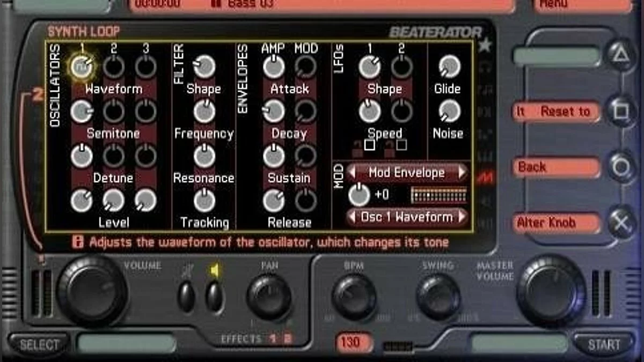The image size is (644, 362).
Task: Select the LFO 2 Speed knob
Action: (401, 111)
